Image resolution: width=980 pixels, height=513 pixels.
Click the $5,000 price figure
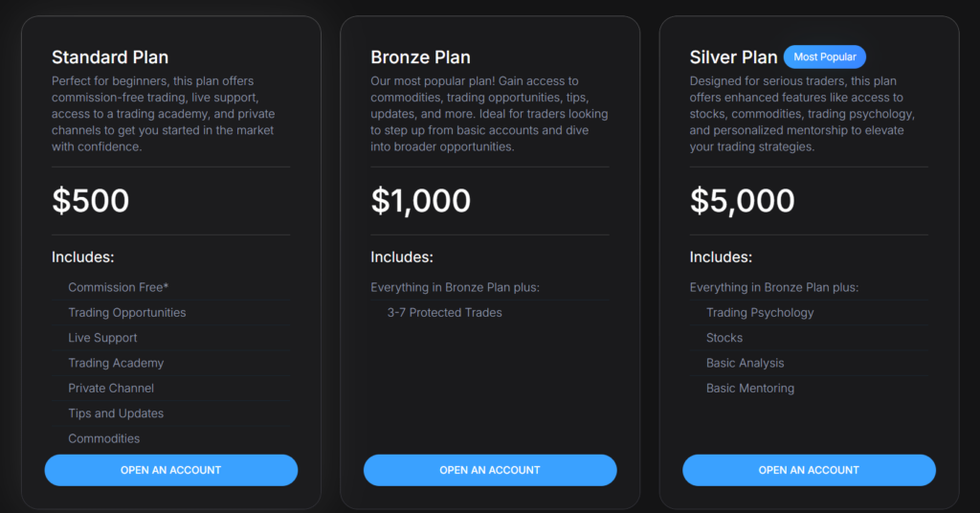pos(742,201)
